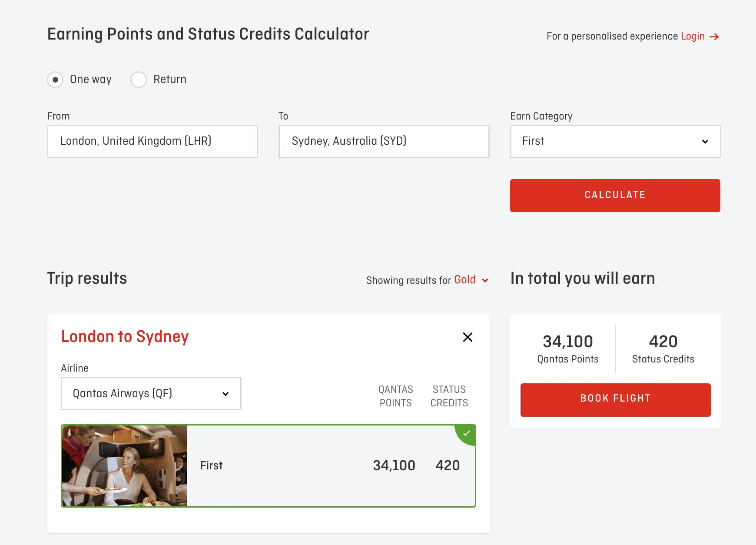Click the From airport input field

152,142
